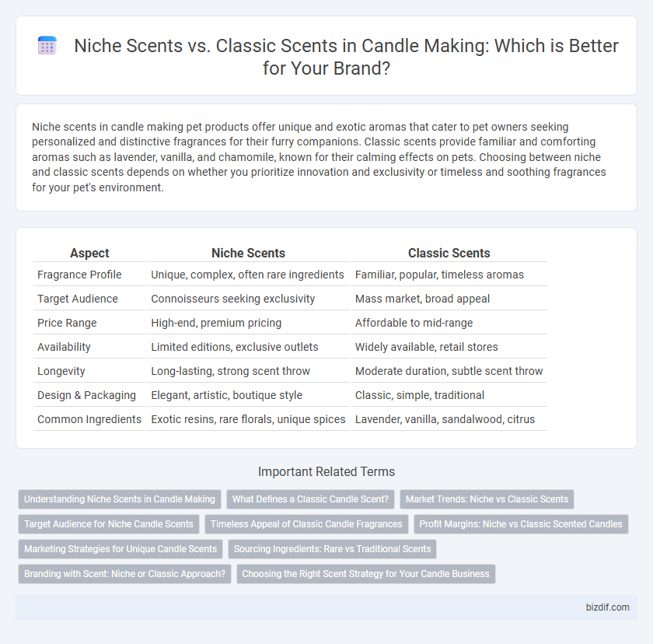Click the 'Common Ingredients' row label

(89, 419)
